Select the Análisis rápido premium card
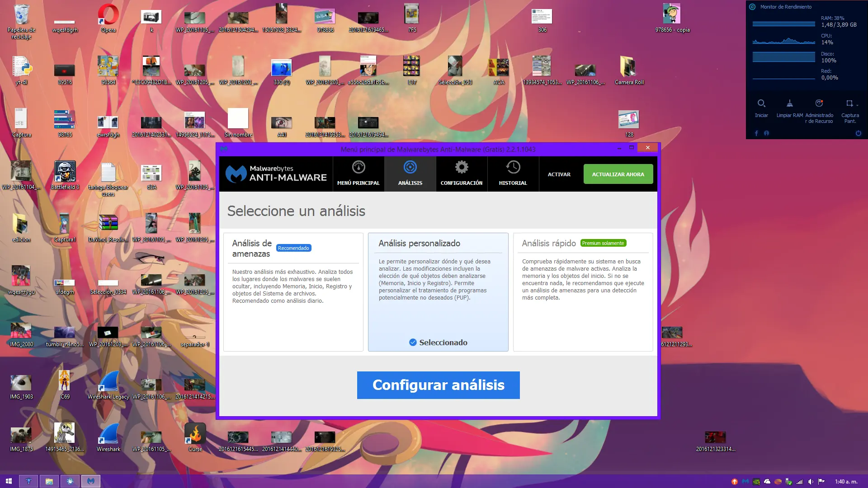The height and width of the screenshot is (488, 868). 583,292
